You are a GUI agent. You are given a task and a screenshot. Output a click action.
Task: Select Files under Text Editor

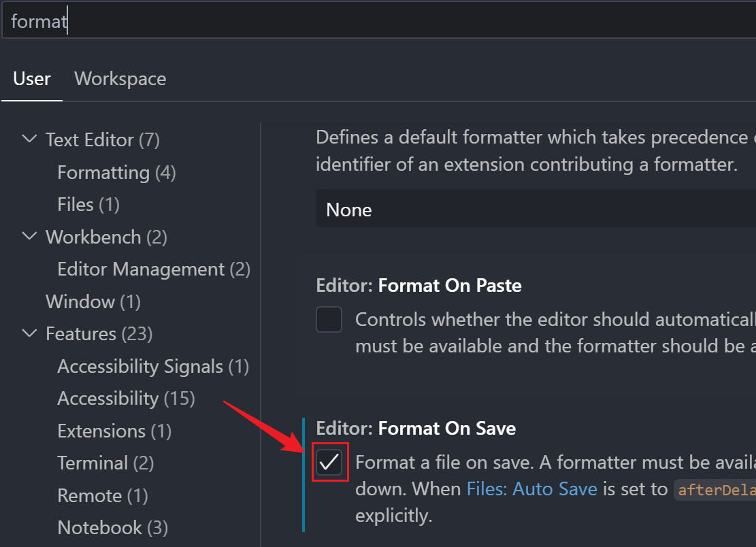(88, 204)
